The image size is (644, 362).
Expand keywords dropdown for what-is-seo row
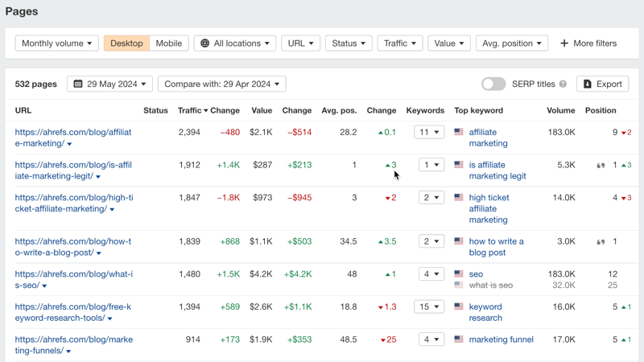click(431, 274)
